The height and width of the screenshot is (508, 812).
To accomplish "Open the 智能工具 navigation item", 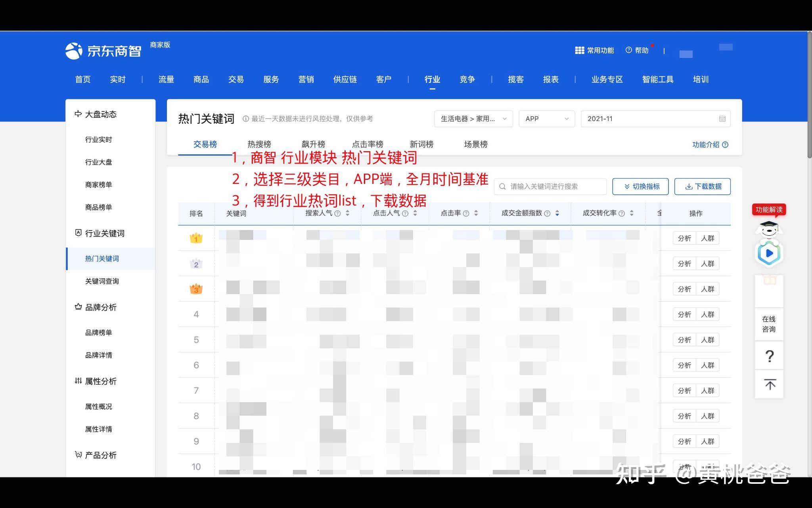I will (658, 79).
